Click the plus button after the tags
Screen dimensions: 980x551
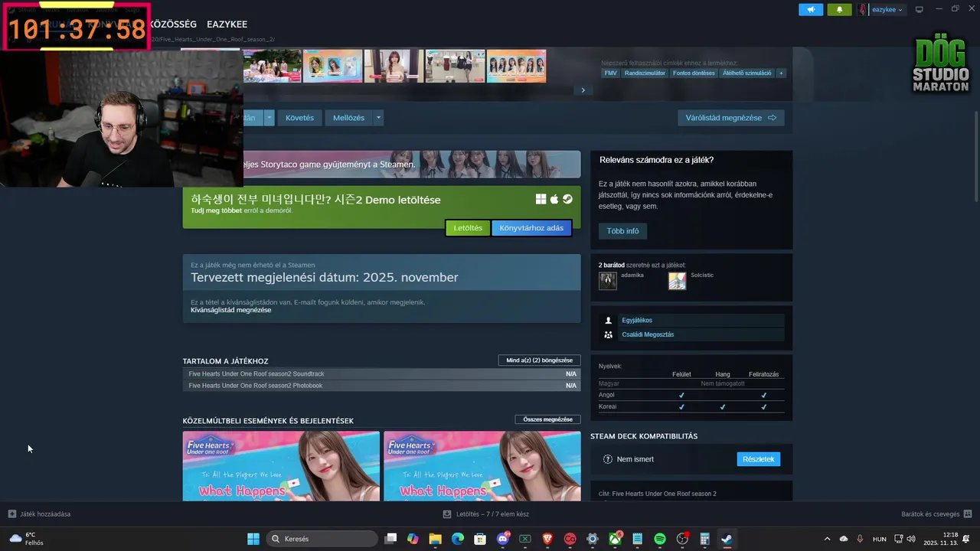point(781,73)
